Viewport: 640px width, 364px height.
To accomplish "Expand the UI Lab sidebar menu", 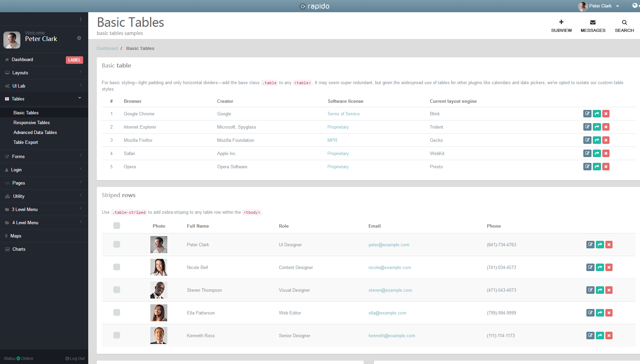I will [x=44, y=86].
